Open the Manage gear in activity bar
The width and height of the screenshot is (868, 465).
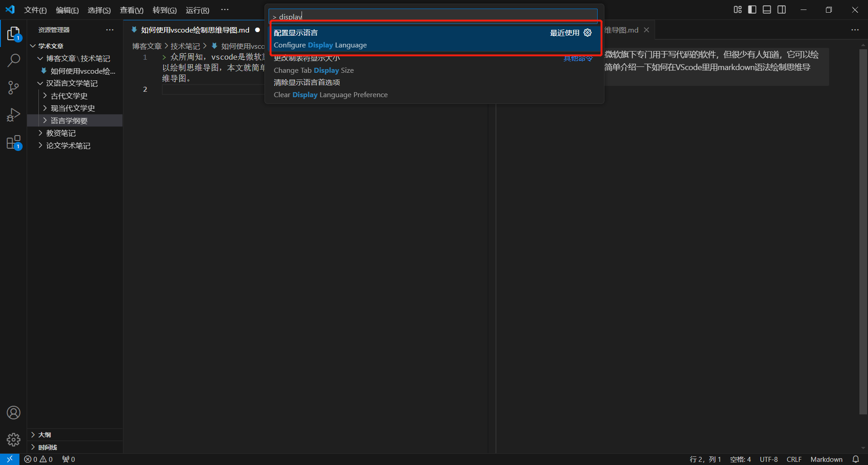[14, 439]
